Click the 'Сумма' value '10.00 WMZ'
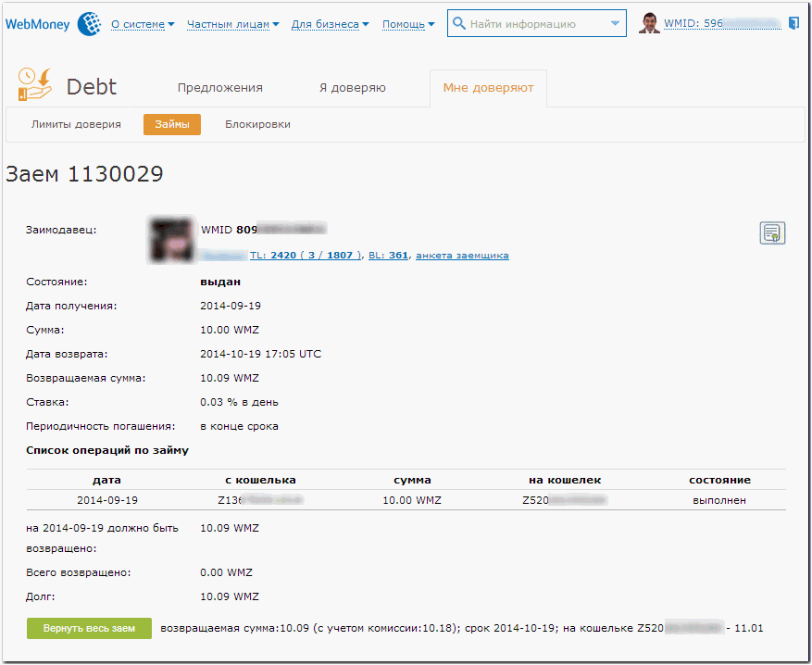 (230, 330)
